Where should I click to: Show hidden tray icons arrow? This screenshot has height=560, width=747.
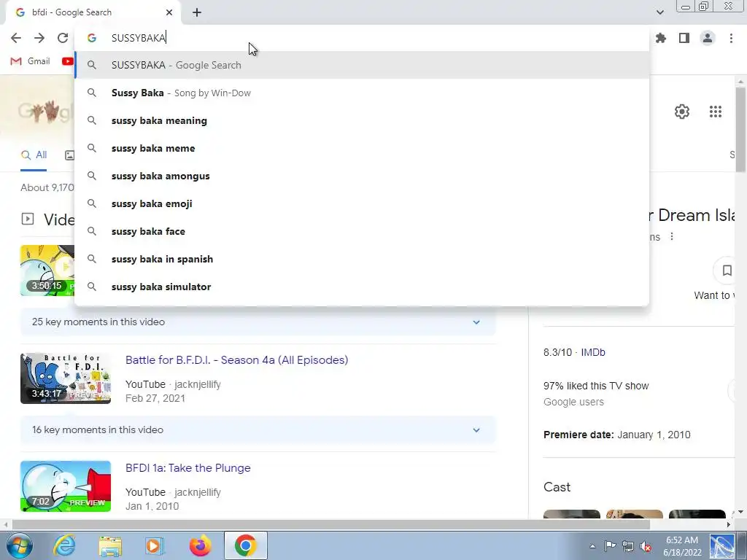tap(592, 546)
